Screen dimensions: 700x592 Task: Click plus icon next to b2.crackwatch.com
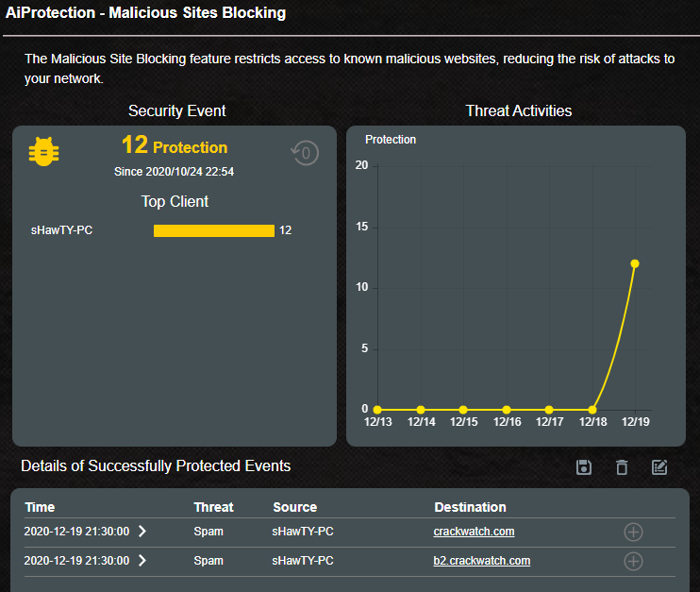(x=634, y=562)
